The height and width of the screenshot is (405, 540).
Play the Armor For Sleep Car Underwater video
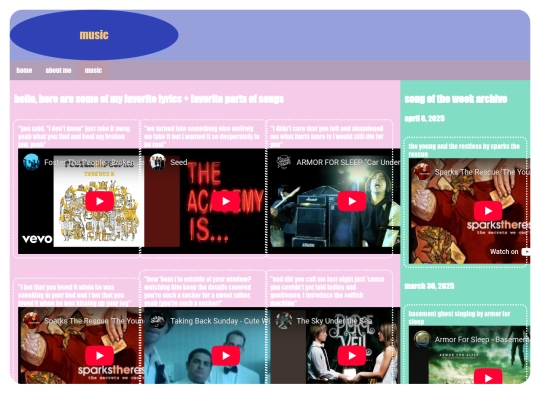[352, 201]
